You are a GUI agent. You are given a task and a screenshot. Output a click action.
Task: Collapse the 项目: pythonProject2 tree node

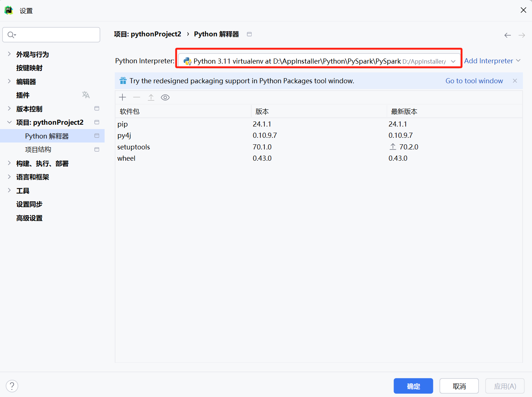point(9,122)
